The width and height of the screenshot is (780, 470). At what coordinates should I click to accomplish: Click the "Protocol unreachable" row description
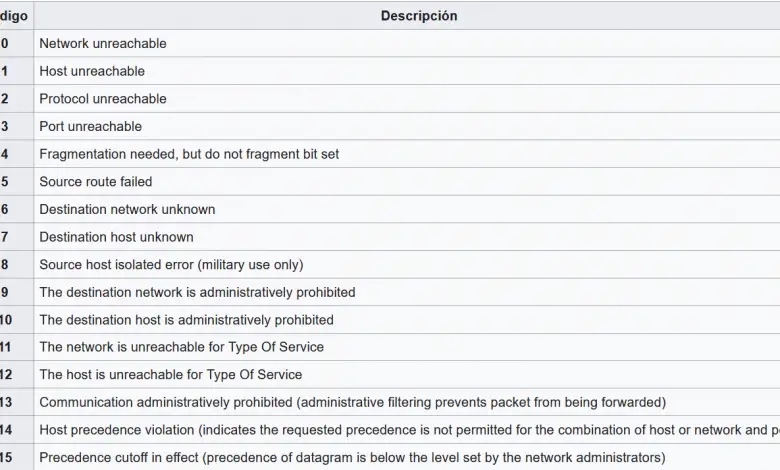click(x=103, y=99)
